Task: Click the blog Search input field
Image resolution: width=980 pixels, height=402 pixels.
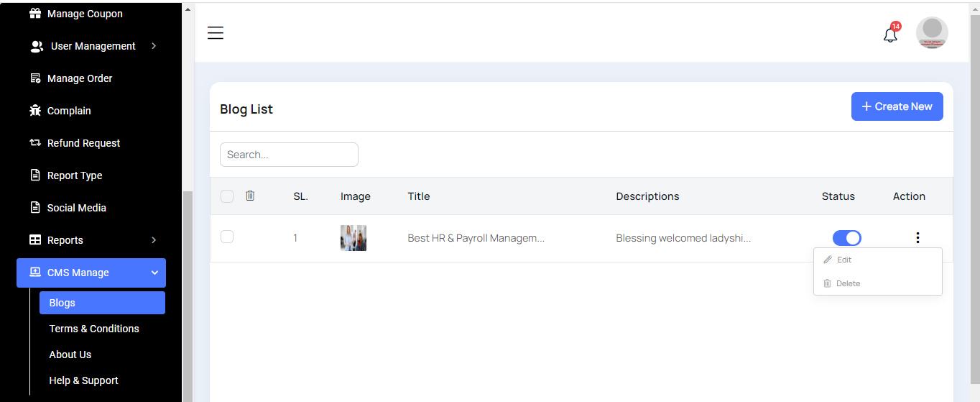Action: tap(289, 155)
